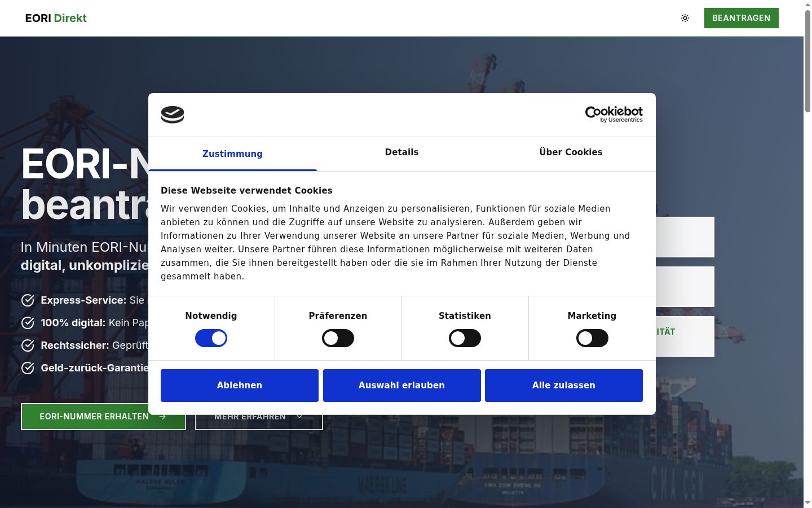The height and width of the screenshot is (508, 812).
Task: Toggle the light/dark theme sun icon
Action: [685, 18]
